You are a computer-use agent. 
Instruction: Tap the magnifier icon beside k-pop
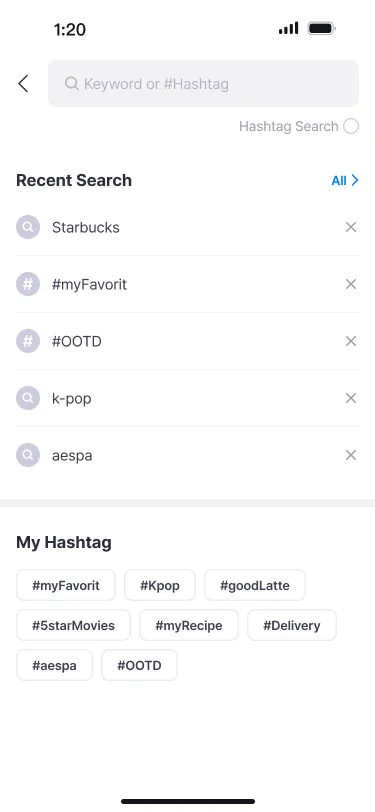click(x=28, y=398)
